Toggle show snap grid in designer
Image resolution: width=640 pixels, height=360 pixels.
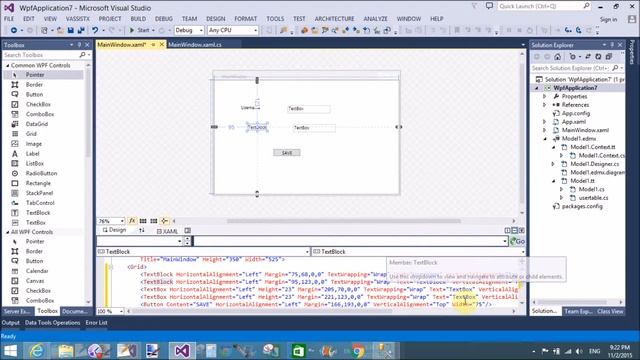click(143, 221)
